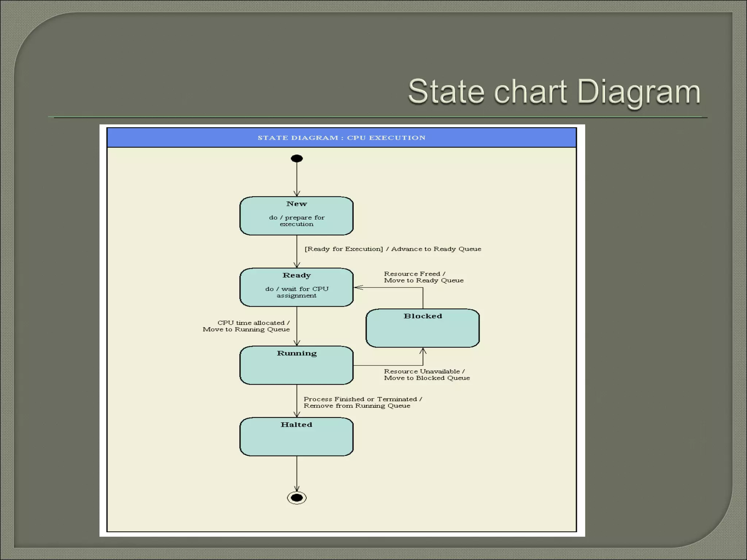747x560 pixels.
Task: Click arrowhead entering top of Halted state
Action: coord(297,414)
